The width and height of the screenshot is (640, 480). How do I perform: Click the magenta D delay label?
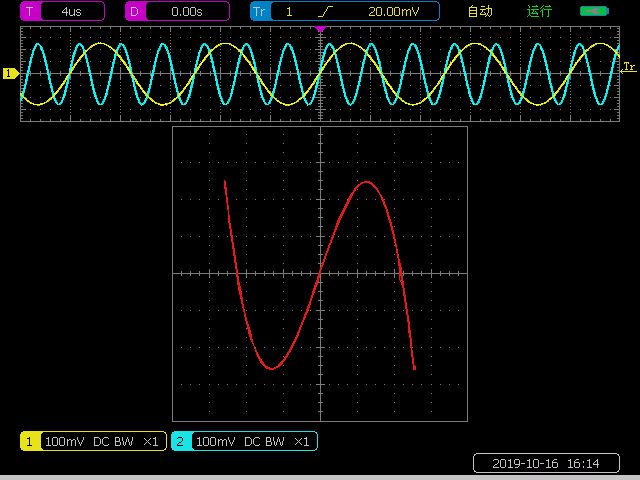coord(135,12)
